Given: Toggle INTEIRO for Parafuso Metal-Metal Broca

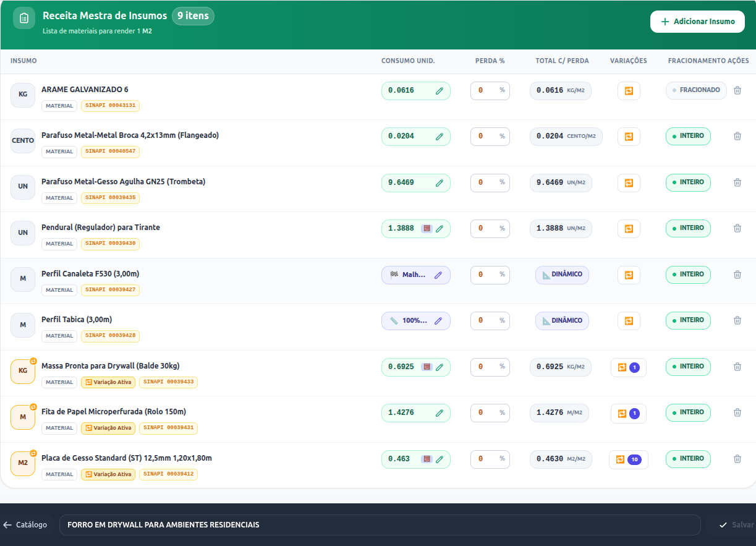Looking at the screenshot, I should [x=688, y=136].
